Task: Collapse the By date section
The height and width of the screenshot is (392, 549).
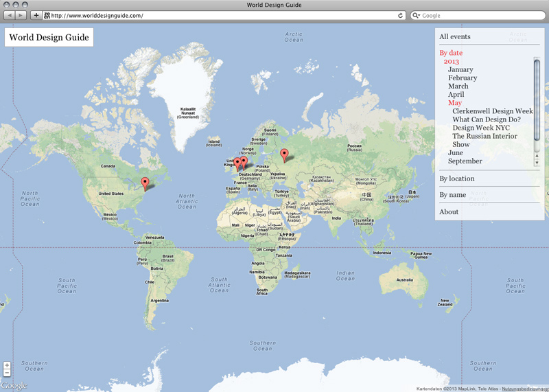Action: click(451, 53)
